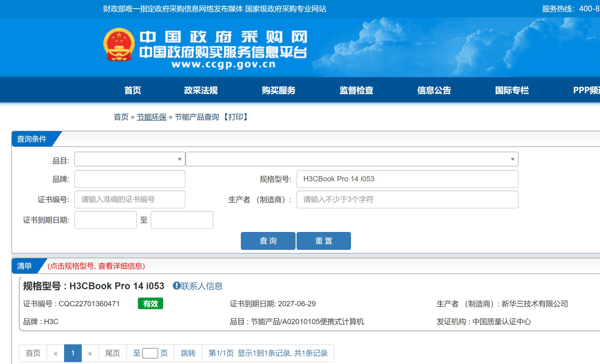Screen dimensions: 600x364
Task: Click the 清单 panel header tab
Action: coord(24,266)
